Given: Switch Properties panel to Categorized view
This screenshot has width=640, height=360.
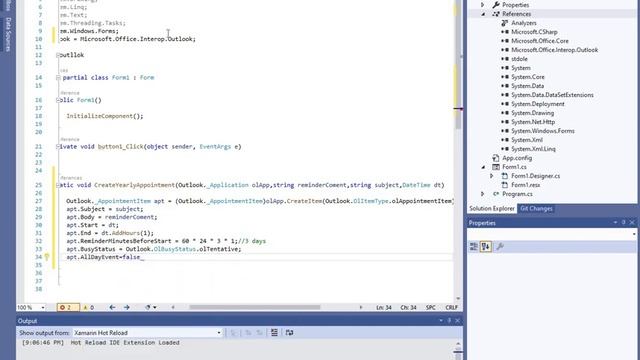Looking at the screenshot, I should pyautogui.click(x=474, y=247).
